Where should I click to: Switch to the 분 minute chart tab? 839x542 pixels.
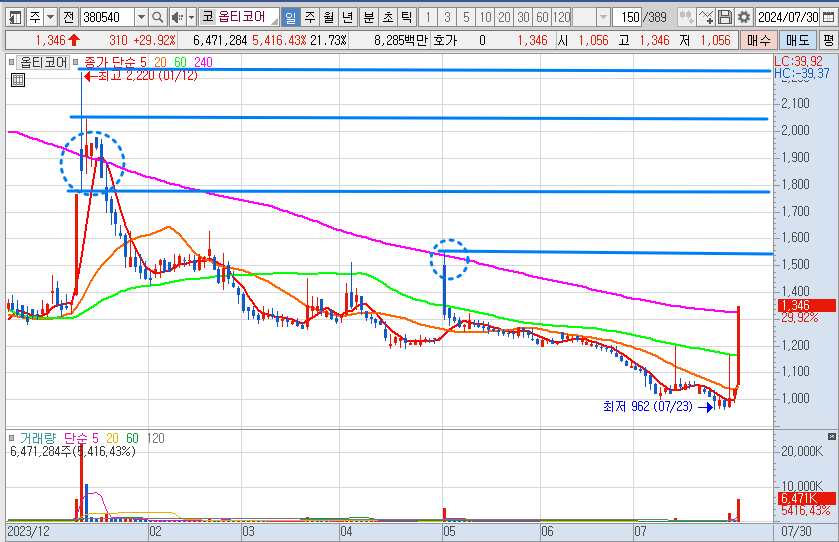tap(369, 18)
